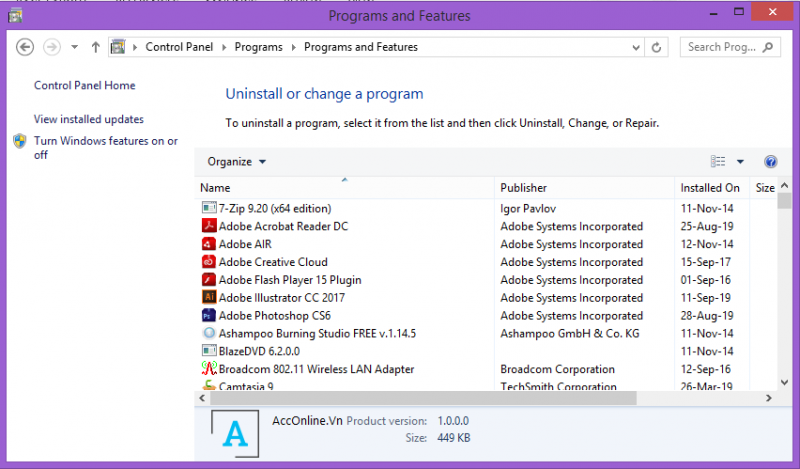This screenshot has height=469, width=800.
Task: Expand the address bar history dropdown
Action: pos(636,47)
